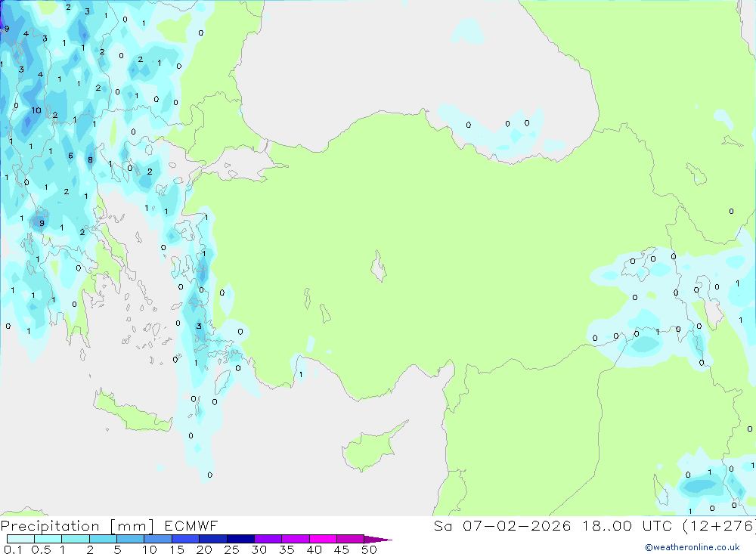The height and width of the screenshot is (554, 756).
Task: Select the 2–5 mm legend color box
Action: coord(103,539)
